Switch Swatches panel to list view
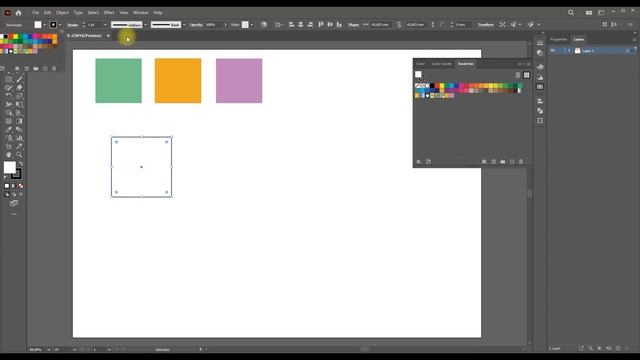Image resolution: width=640 pixels, height=360 pixels. [518, 75]
